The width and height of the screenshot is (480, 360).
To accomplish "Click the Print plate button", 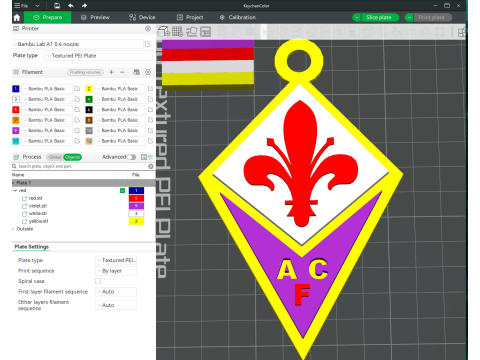I will coord(432,17).
